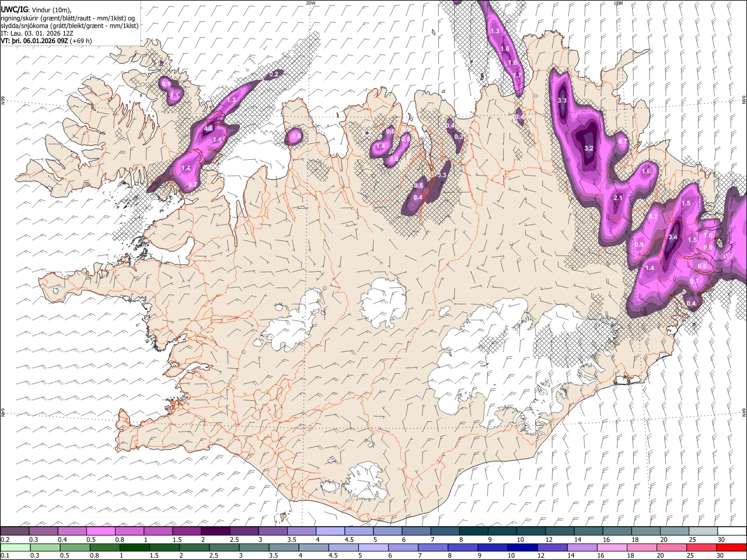Click the bright red rain swatch at 30
This screenshot has height=560, width=747.
coord(732,547)
